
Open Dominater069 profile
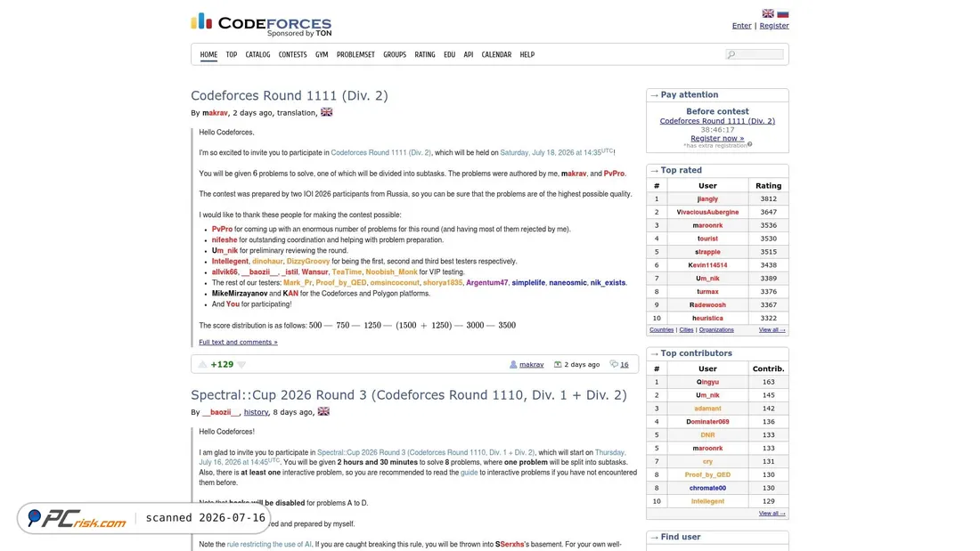point(707,422)
